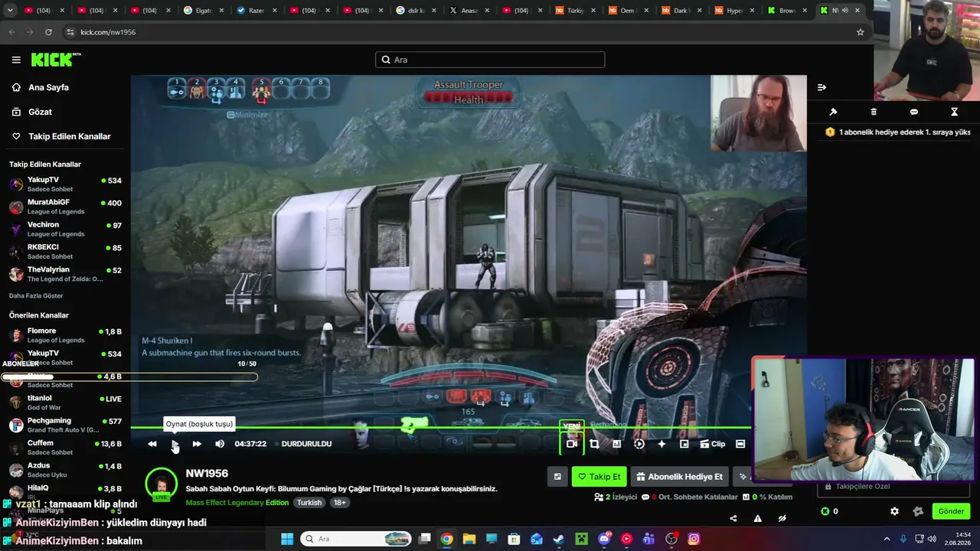Open the Windows Start menu
The height and width of the screenshot is (551, 980).
287,539
